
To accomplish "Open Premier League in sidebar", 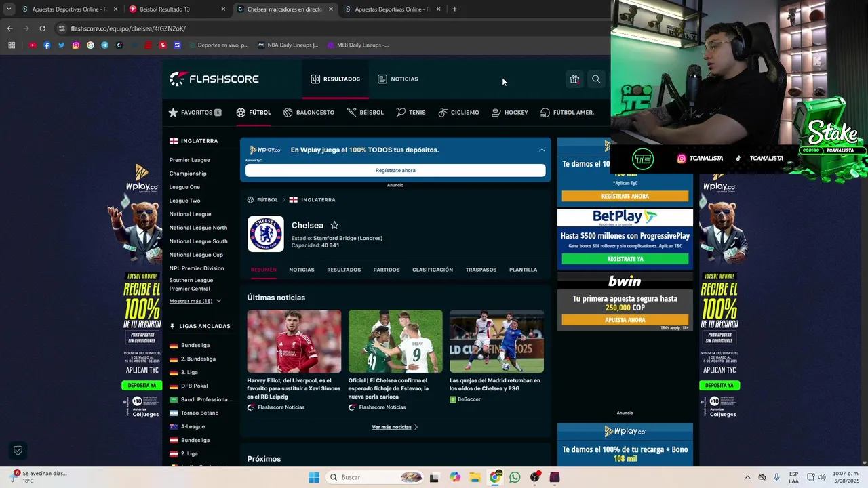I will [x=190, y=160].
